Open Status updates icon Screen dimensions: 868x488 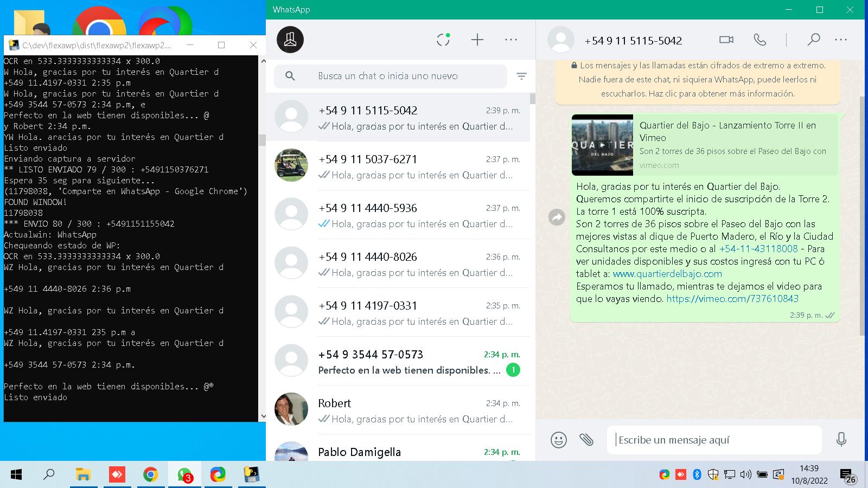[x=443, y=40]
